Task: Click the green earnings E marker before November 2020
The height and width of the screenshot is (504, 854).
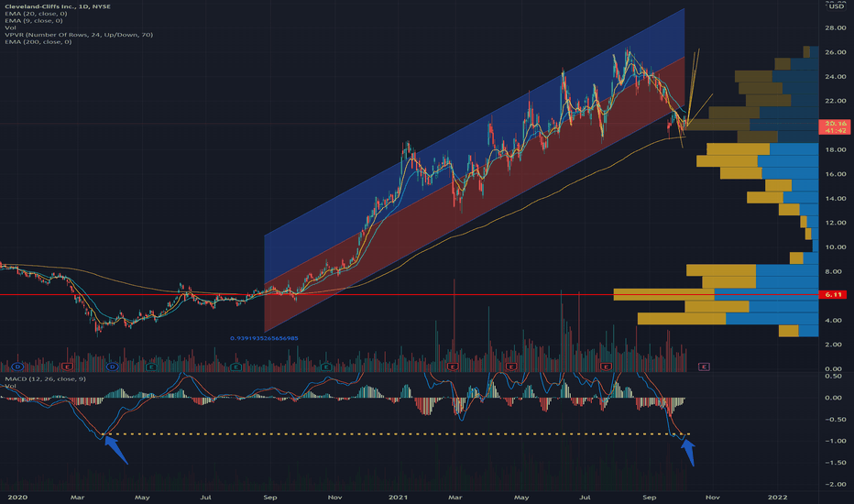Action: 325,367
